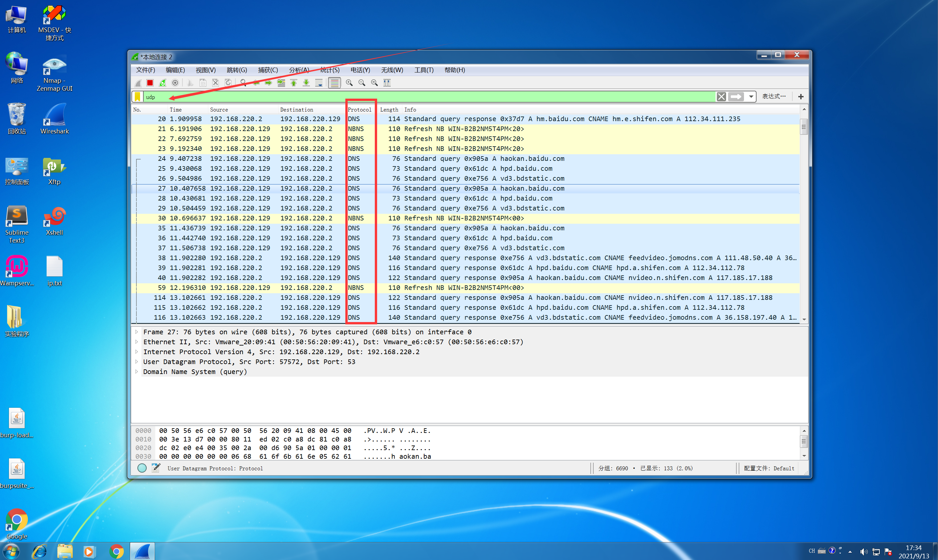Add a filter button with plus
Viewport: 938px width, 560px height.
click(801, 97)
